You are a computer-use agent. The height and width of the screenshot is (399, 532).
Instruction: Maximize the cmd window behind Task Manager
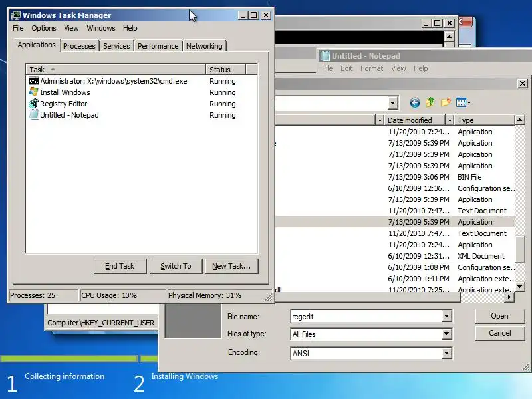(x=437, y=23)
